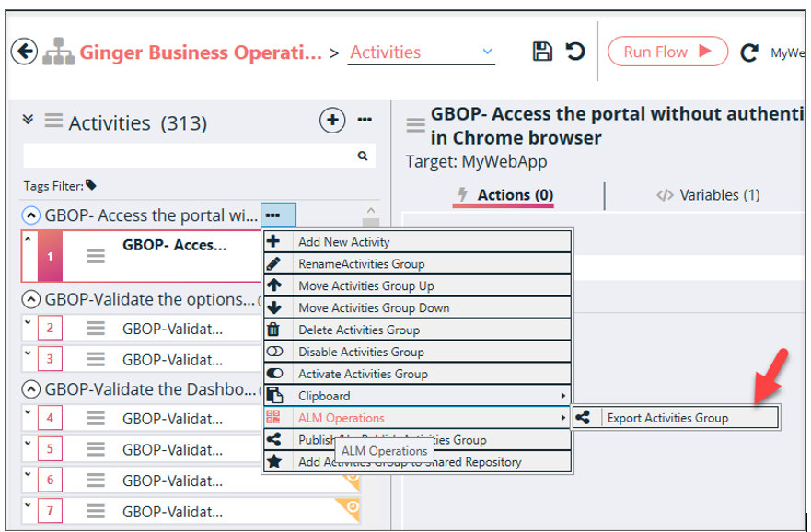Click Delete Activities Group option
The image size is (811, 532).
pyautogui.click(x=358, y=330)
